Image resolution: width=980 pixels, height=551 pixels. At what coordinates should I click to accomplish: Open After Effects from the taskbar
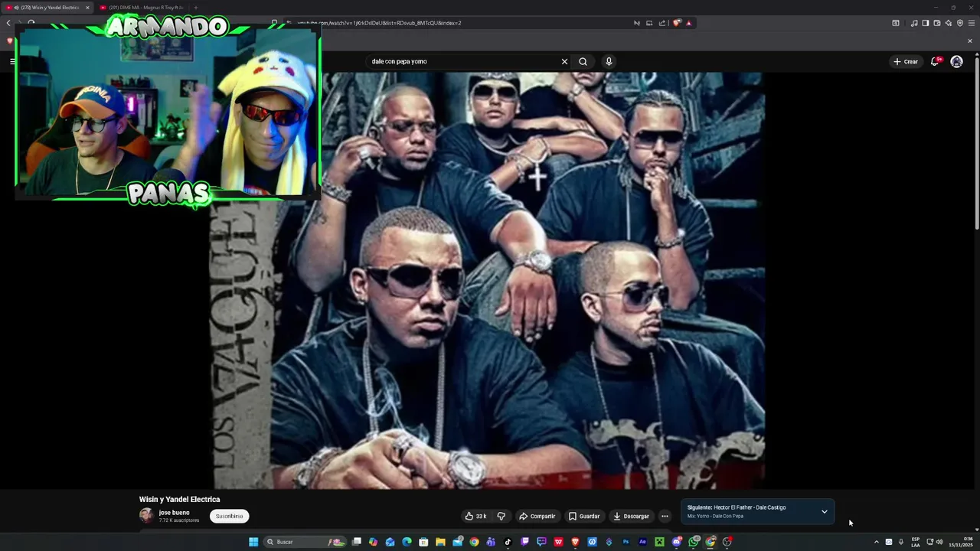(642, 542)
